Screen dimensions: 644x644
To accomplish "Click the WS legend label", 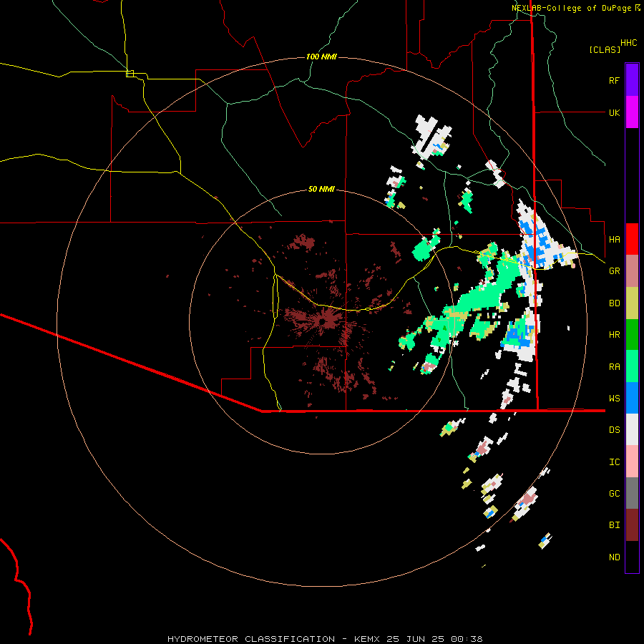I will (x=614, y=399).
